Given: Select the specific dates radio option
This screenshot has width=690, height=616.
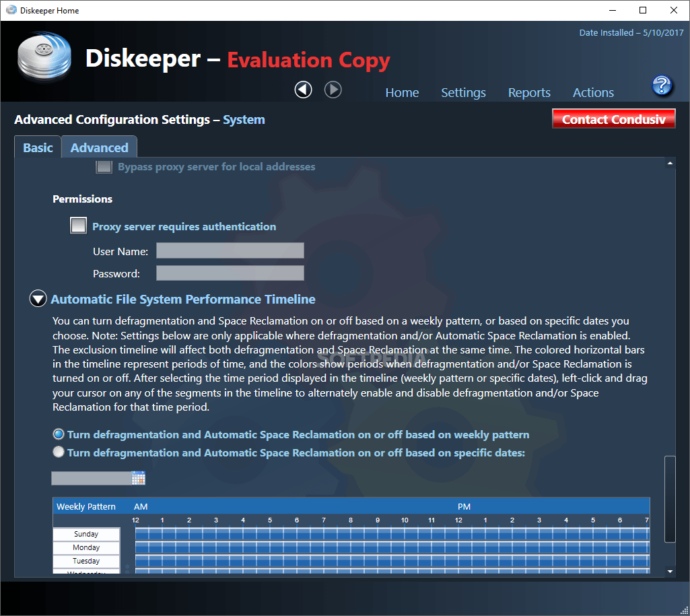Looking at the screenshot, I should (x=59, y=452).
